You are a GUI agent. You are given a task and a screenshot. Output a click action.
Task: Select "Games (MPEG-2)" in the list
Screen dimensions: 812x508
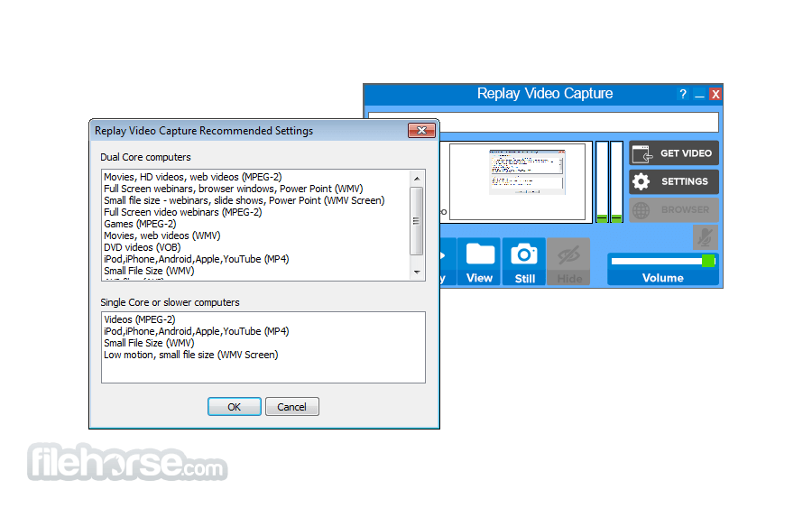(140, 225)
